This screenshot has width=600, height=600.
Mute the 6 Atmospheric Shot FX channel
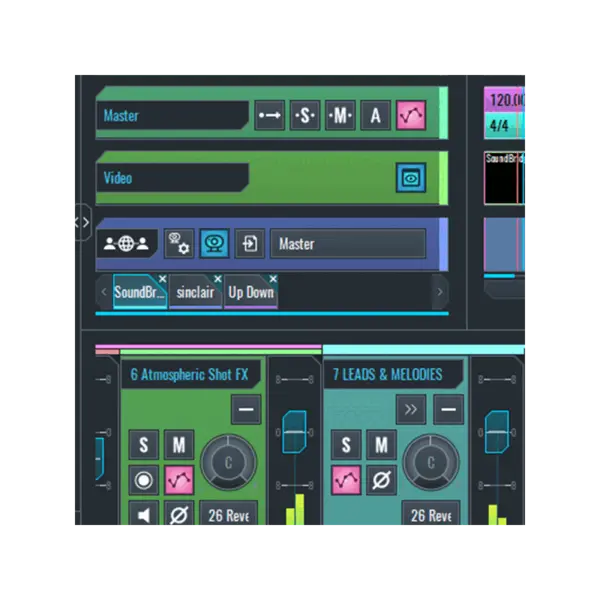(179, 445)
